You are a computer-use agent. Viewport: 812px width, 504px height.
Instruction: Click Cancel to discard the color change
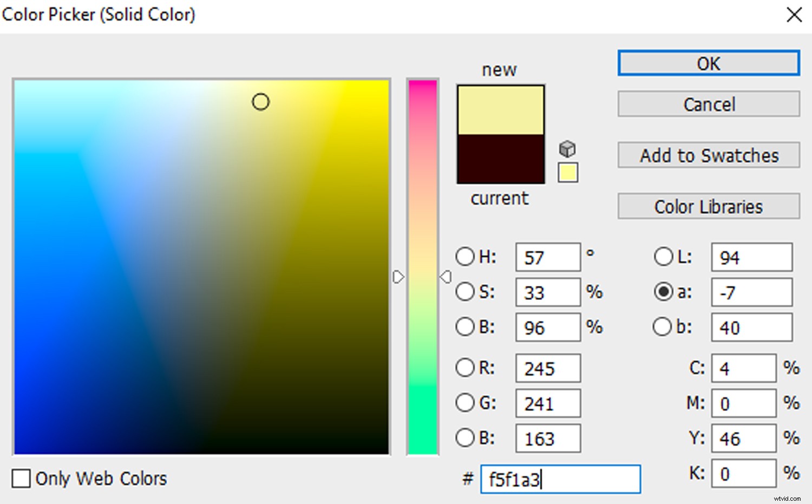click(708, 104)
